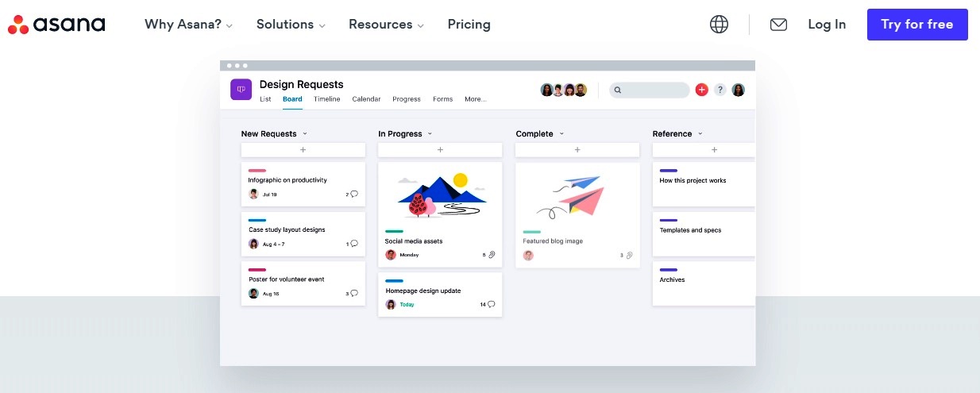Click the comment icon on Infographic card
Image resolution: width=980 pixels, height=393 pixels.
(x=354, y=194)
